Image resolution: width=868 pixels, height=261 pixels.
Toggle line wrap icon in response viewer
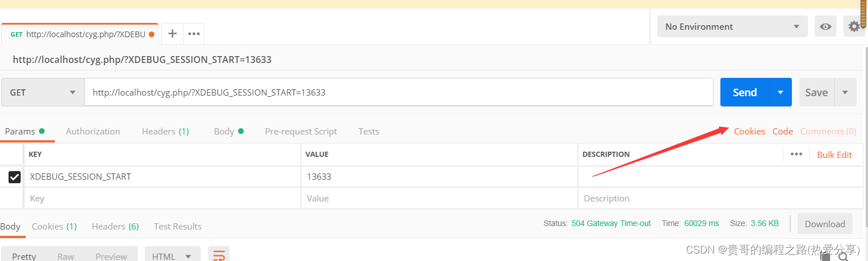(x=219, y=256)
